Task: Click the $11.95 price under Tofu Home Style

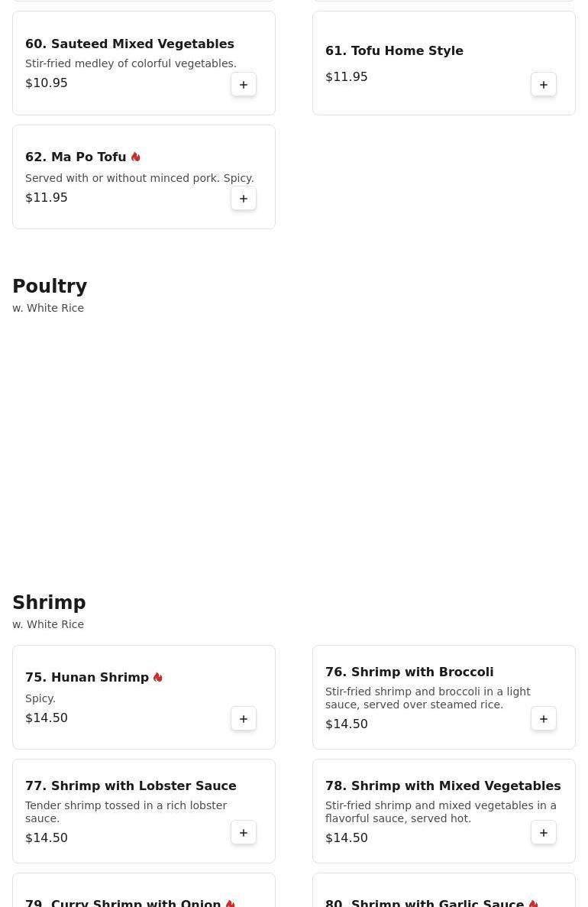Action: click(x=347, y=77)
